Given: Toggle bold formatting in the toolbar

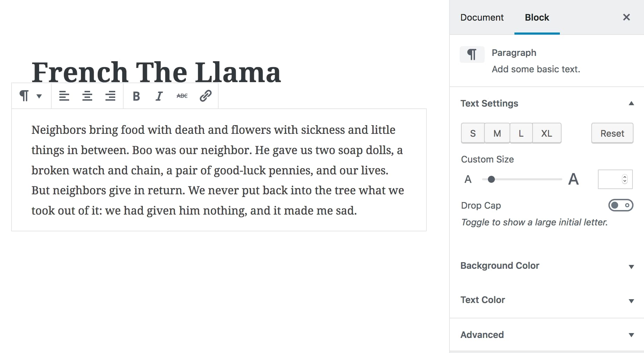Looking at the screenshot, I should [x=136, y=96].
